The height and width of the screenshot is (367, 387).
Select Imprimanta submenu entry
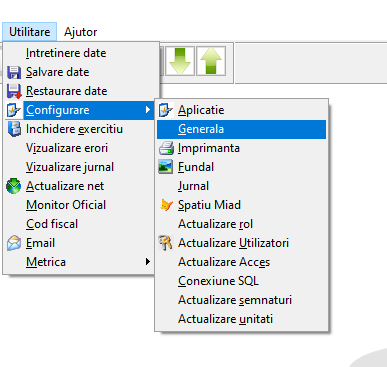click(x=241, y=148)
